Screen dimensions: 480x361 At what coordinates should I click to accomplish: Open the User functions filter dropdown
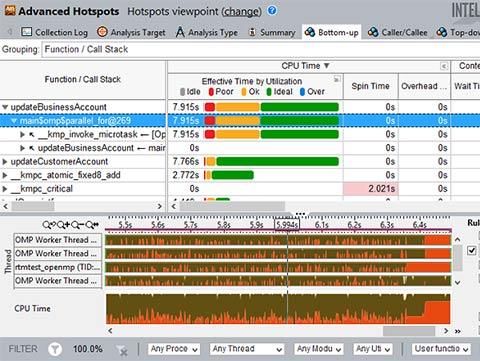[441, 349]
